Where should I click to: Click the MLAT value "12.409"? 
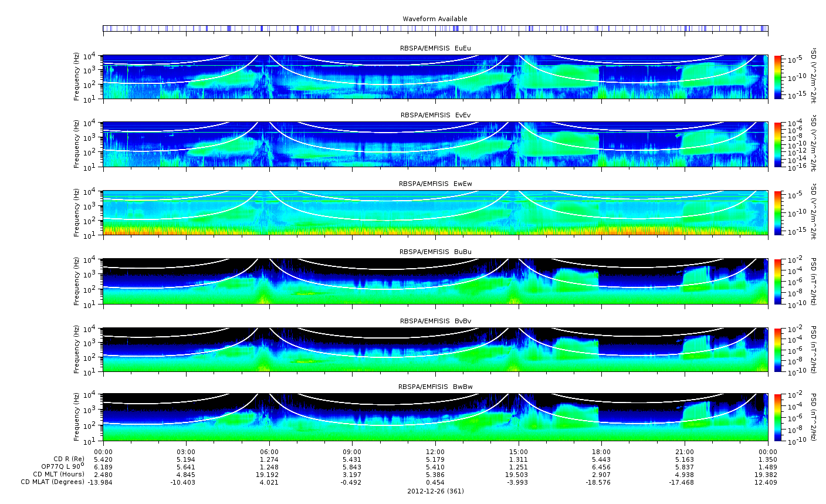(x=767, y=482)
